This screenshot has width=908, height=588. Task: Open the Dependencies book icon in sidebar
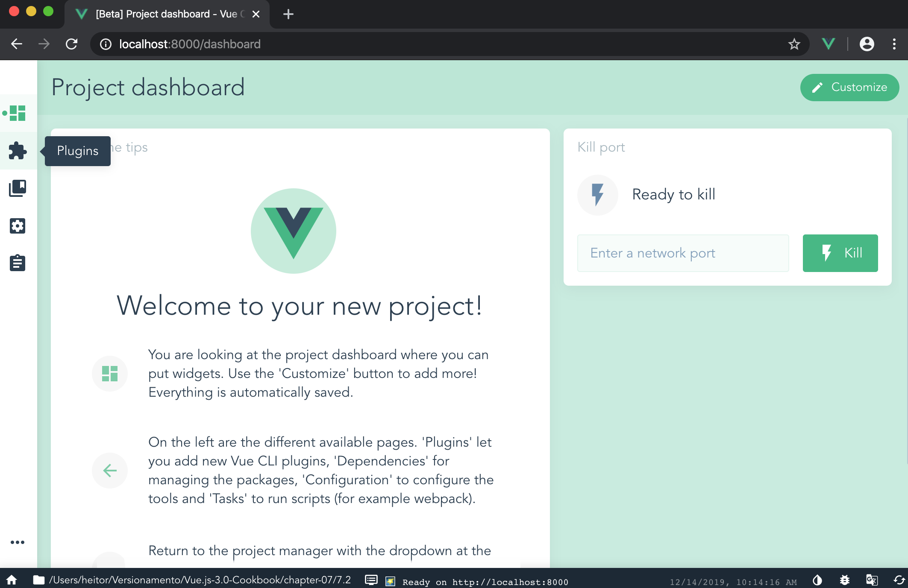coord(18,188)
